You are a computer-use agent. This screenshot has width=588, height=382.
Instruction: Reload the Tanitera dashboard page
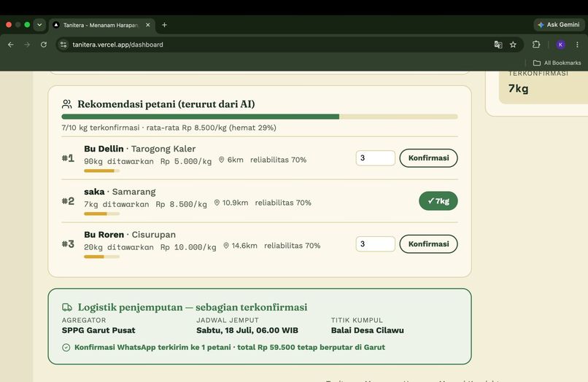click(x=44, y=44)
